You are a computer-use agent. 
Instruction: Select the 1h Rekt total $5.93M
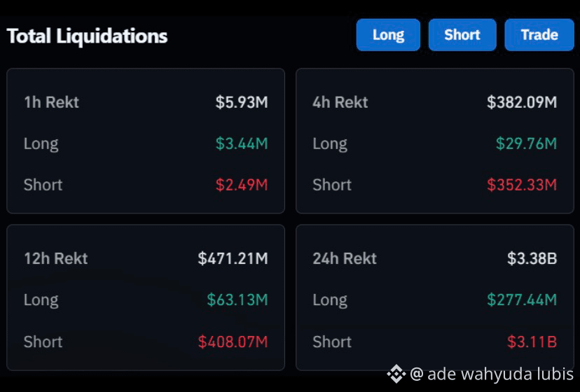click(242, 102)
